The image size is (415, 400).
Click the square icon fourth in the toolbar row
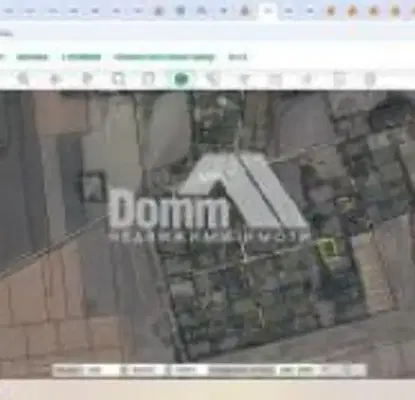tap(118, 79)
